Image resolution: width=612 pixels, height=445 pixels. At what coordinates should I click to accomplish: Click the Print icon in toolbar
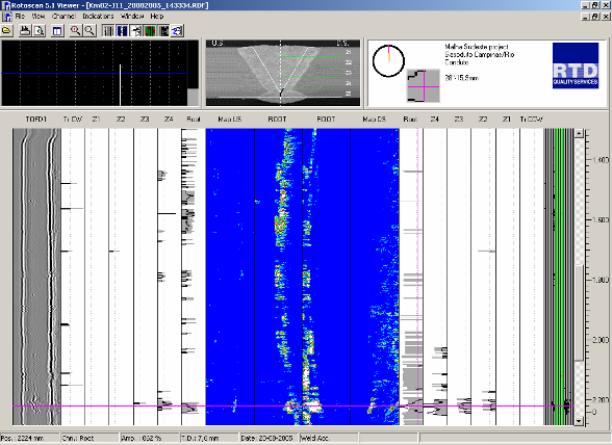22,31
